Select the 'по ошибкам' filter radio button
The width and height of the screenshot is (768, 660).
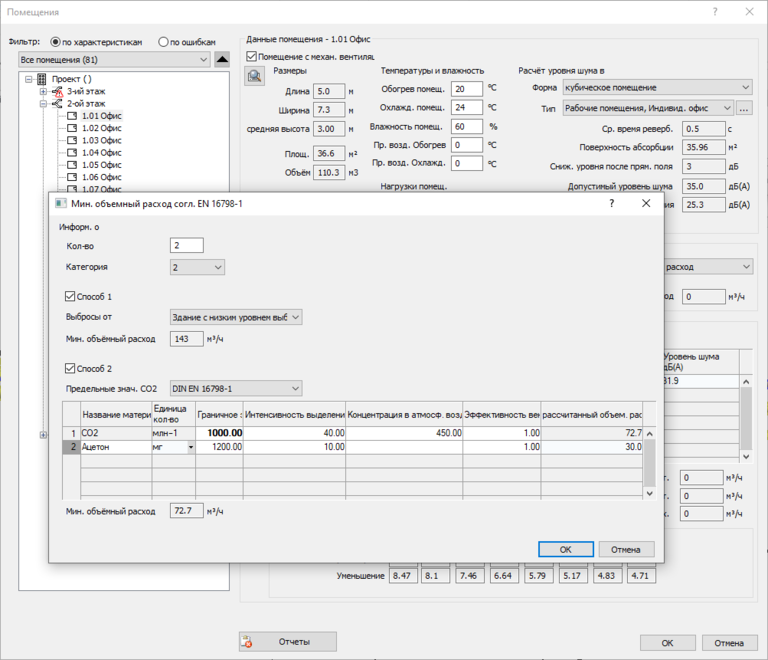[x=164, y=42]
